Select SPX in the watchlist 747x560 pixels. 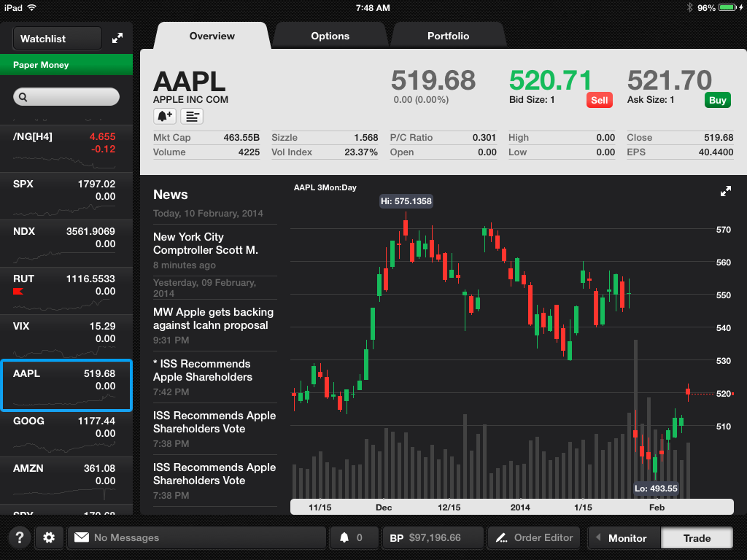pyautogui.click(x=66, y=196)
